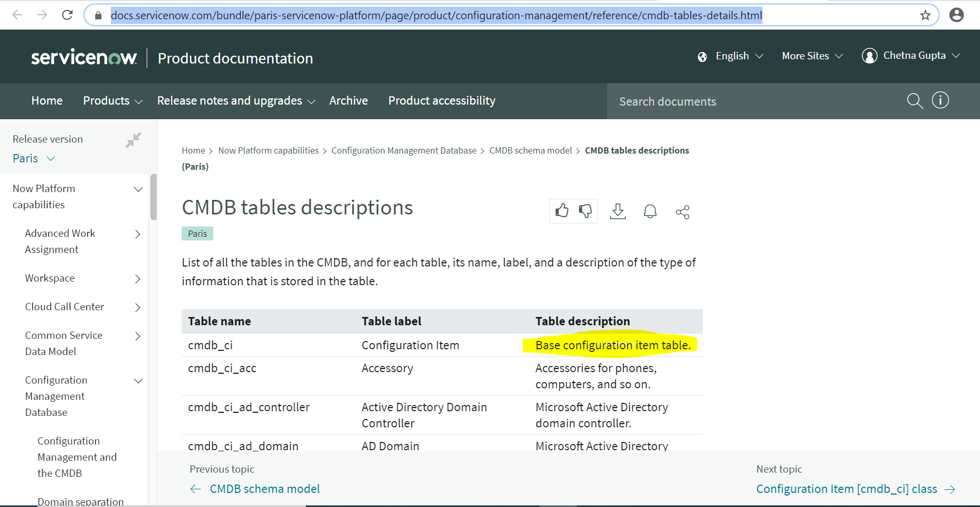
Task: Click CMDB schema model breadcrumb
Action: click(531, 150)
